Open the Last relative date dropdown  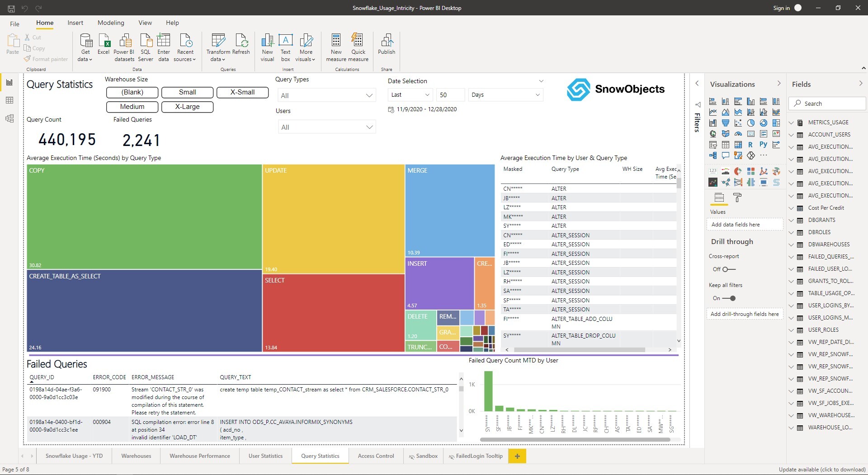410,95
